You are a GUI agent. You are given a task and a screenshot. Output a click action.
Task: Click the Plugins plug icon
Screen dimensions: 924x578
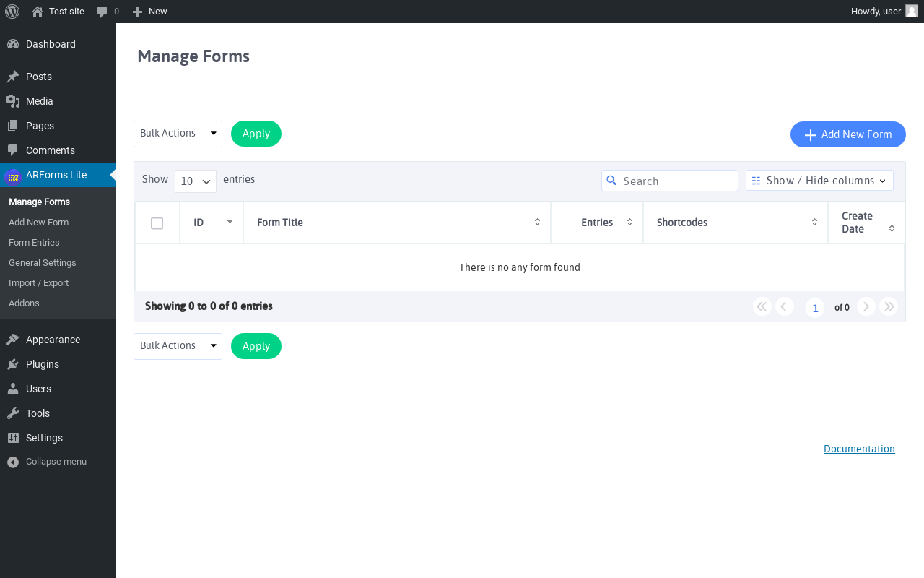click(13, 364)
